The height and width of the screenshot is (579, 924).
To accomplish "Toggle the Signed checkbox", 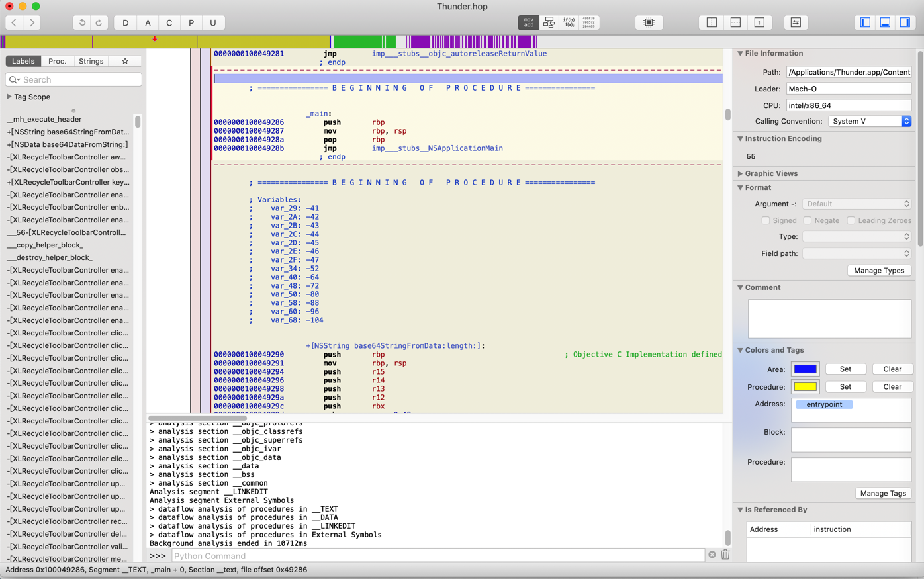I will pos(765,220).
